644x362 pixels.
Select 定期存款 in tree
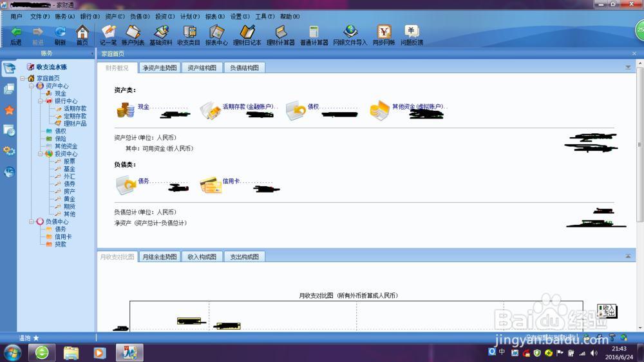click(x=75, y=117)
